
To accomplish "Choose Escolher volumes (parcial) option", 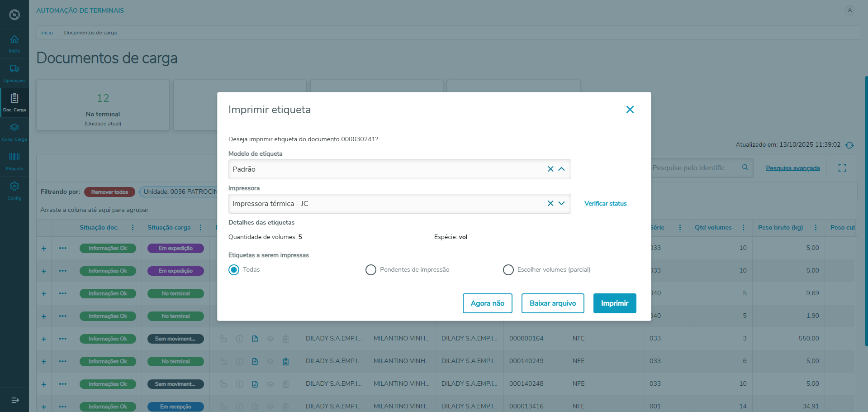I will point(508,270).
